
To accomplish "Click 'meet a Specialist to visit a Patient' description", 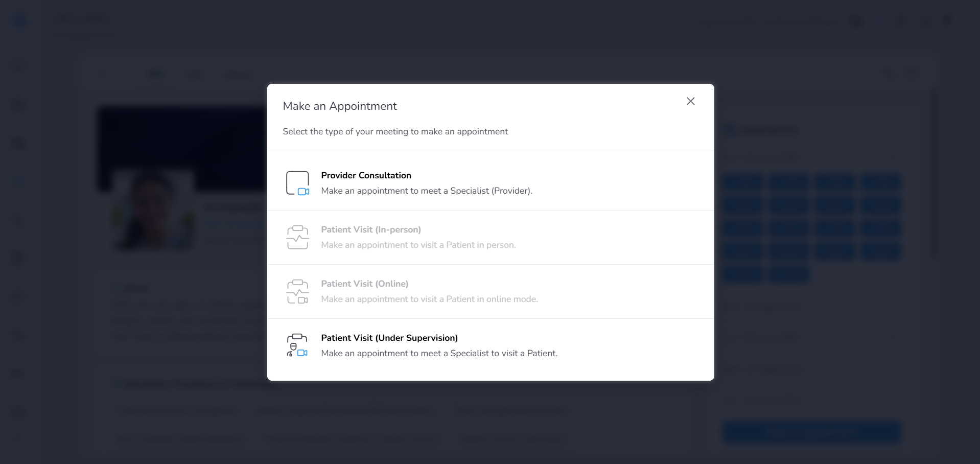I will tap(439, 353).
